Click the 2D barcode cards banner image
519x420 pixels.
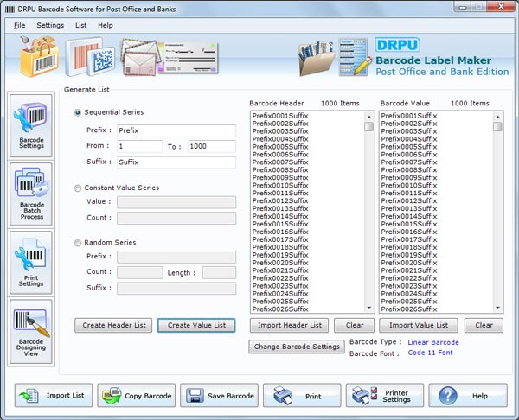(x=90, y=57)
